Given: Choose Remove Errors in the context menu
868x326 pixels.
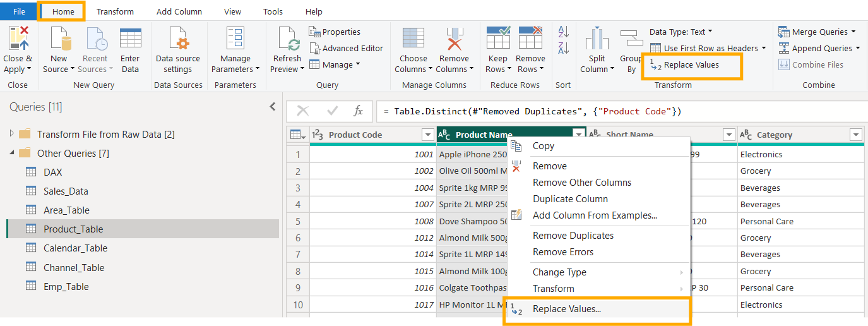Looking at the screenshot, I should tap(562, 252).
